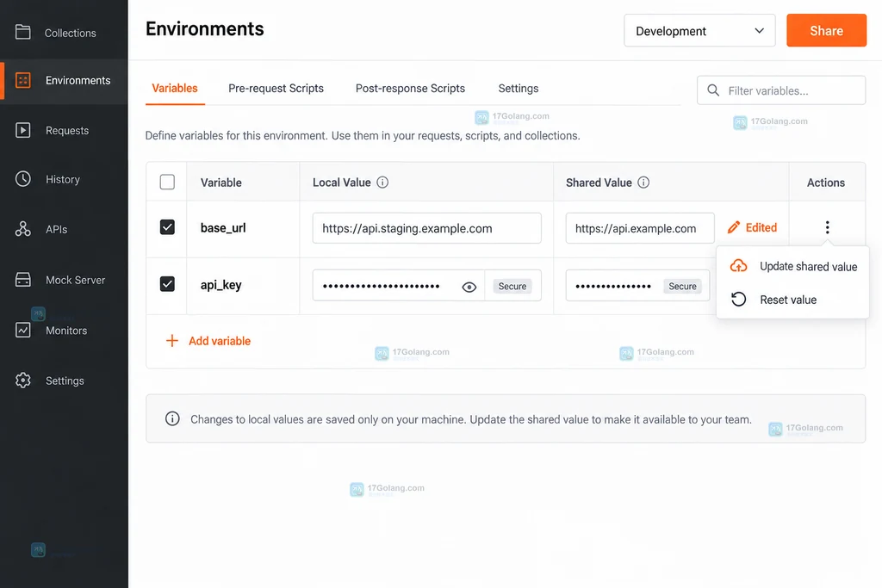Uncheck the base_url variable checkbox
The width and height of the screenshot is (882, 588).
click(x=167, y=227)
